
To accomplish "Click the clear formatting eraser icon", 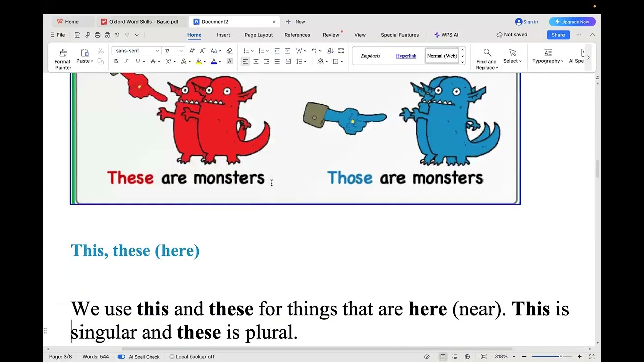I will click(x=229, y=51).
